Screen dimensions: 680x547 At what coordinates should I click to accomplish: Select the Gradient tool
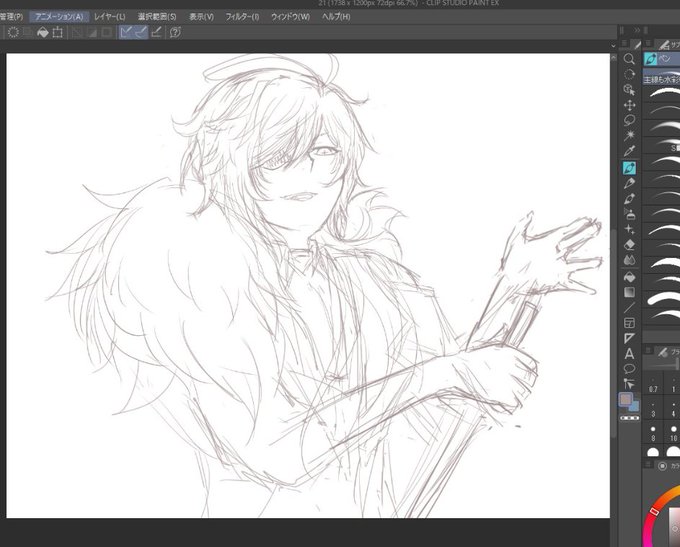tap(629, 292)
